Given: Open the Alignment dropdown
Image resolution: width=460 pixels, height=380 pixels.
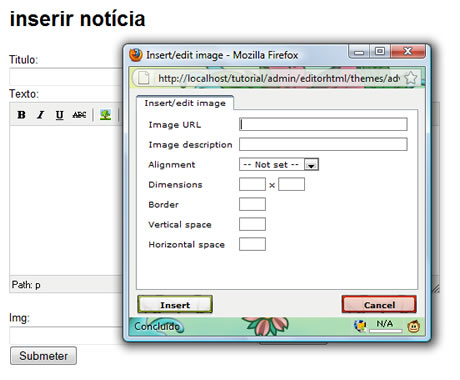Looking at the screenshot, I should [x=279, y=164].
